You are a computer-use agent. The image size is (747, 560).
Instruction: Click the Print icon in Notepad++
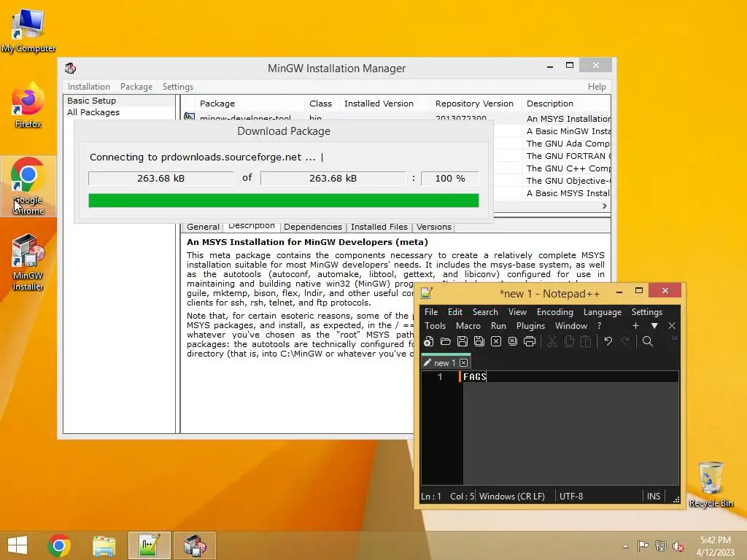pyautogui.click(x=530, y=341)
